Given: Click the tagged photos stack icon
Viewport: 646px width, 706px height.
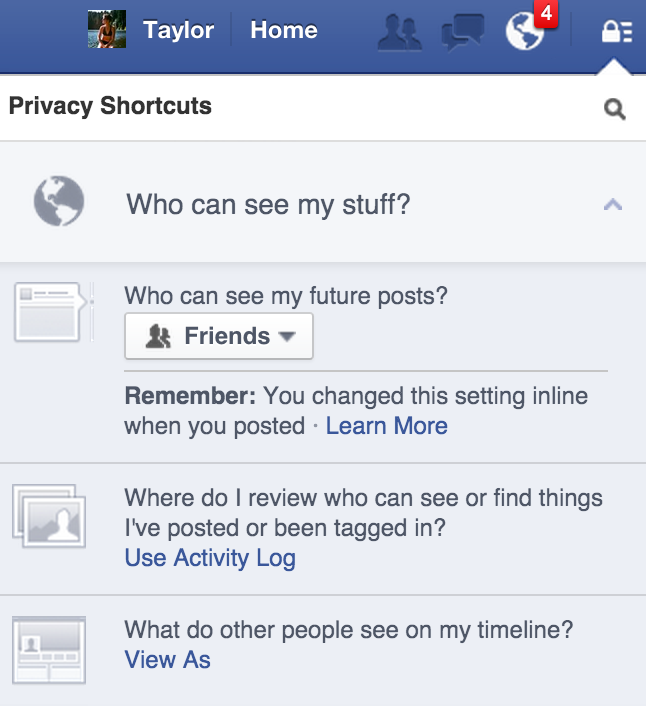Looking at the screenshot, I should click(x=49, y=516).
